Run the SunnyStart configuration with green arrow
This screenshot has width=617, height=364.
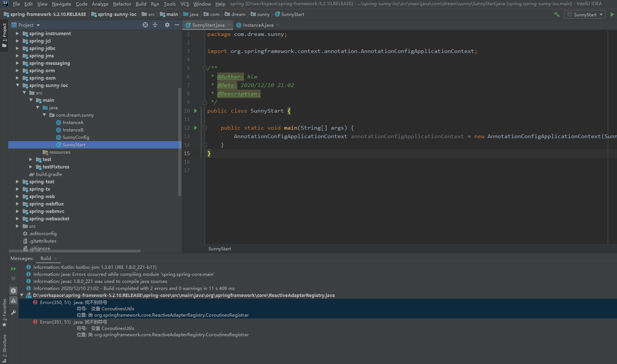click(612, 14)
